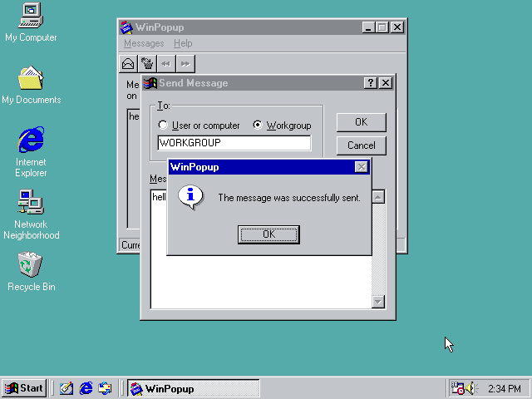Click the Start button
The image size is (532, 399).
point(24,388)
